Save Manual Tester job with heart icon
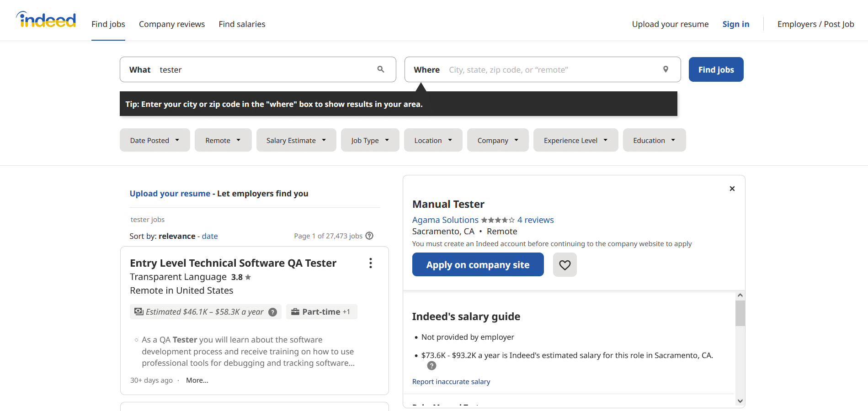The width and height of the screenshot is (868, 411). (565, 265)
